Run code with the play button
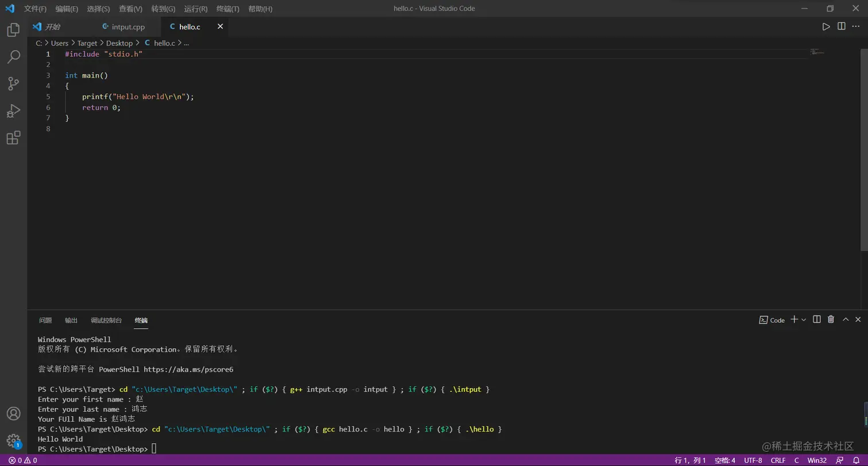This screenshot has width=868, height=466. tap(826, 26)
